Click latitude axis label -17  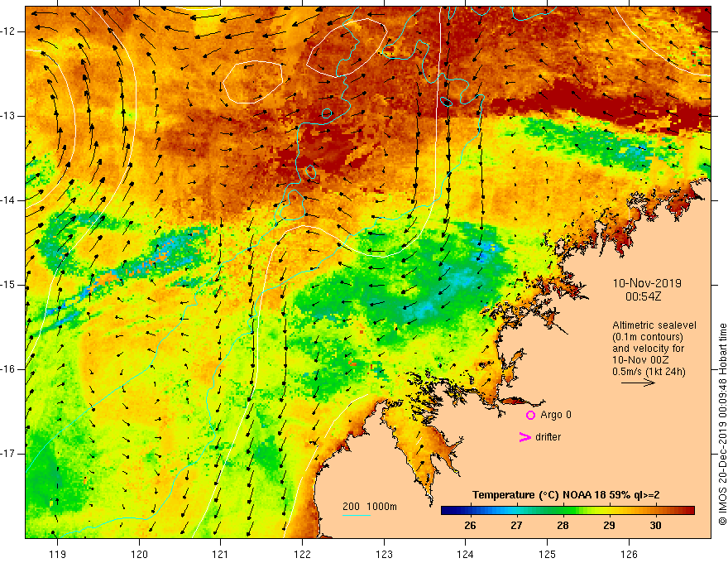(x=8, y=454)
